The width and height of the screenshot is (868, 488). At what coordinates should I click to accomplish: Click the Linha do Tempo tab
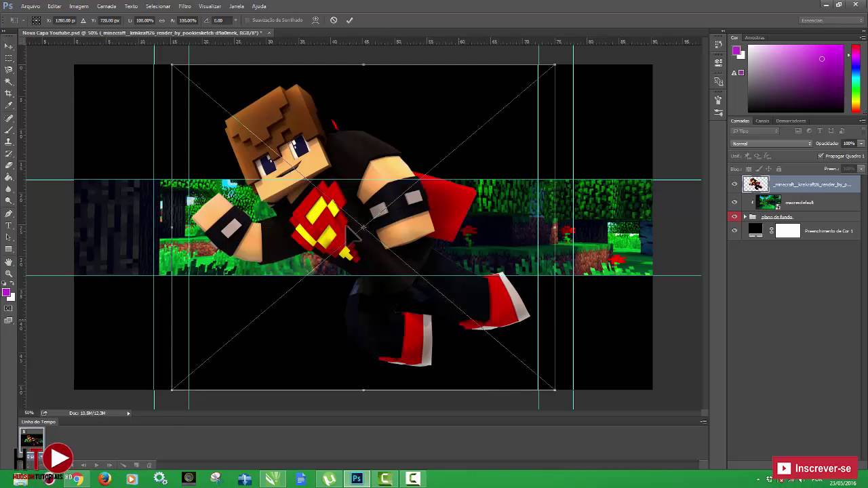point(39,422)
